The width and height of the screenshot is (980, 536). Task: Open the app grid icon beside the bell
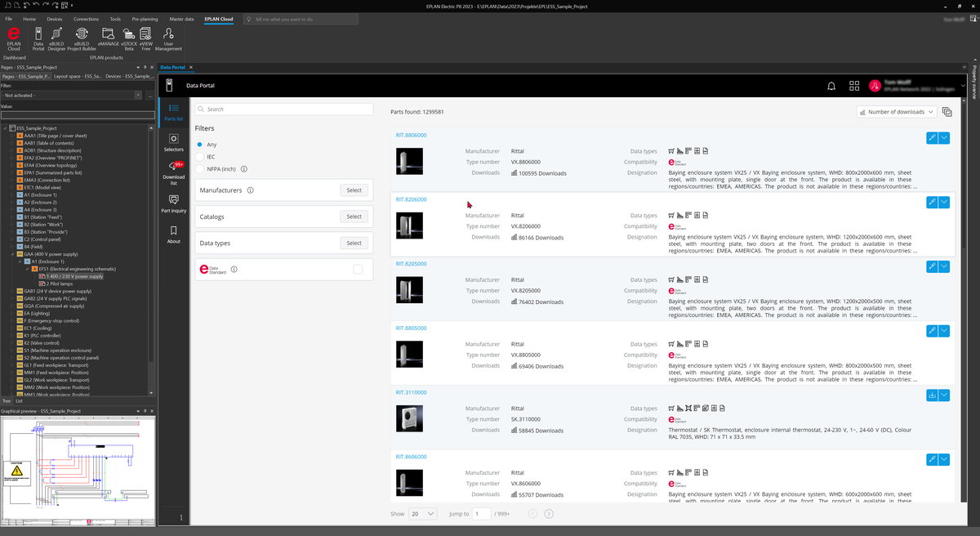coord(854,86)
